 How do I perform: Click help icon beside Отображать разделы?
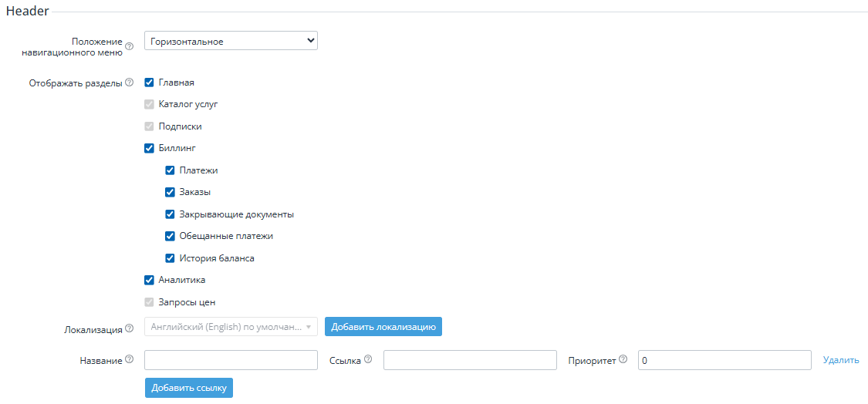pyautogui.click(x=129, y=83)
